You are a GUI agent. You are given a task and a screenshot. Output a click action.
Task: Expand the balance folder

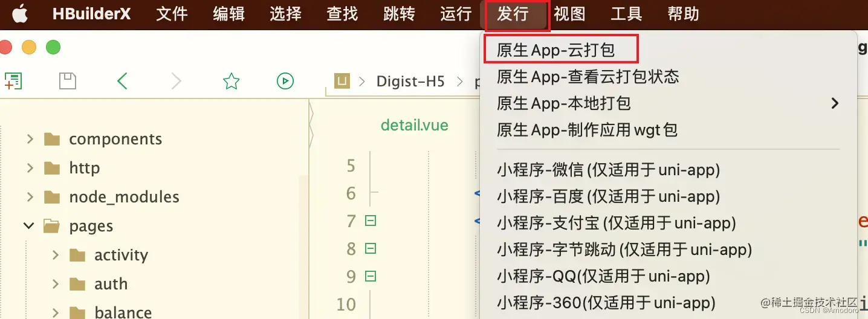pos(55,312)
